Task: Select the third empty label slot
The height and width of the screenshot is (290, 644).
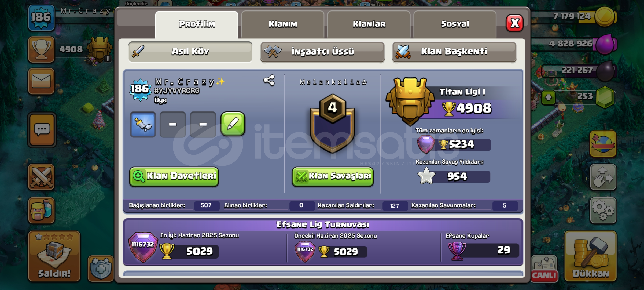Action: (x=203, y=124)
